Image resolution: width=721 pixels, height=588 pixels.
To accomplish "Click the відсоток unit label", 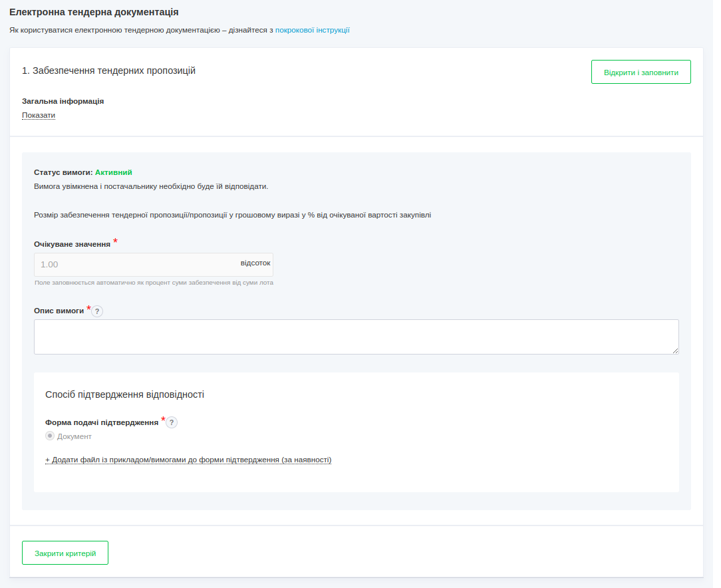I will click(255, 263).
